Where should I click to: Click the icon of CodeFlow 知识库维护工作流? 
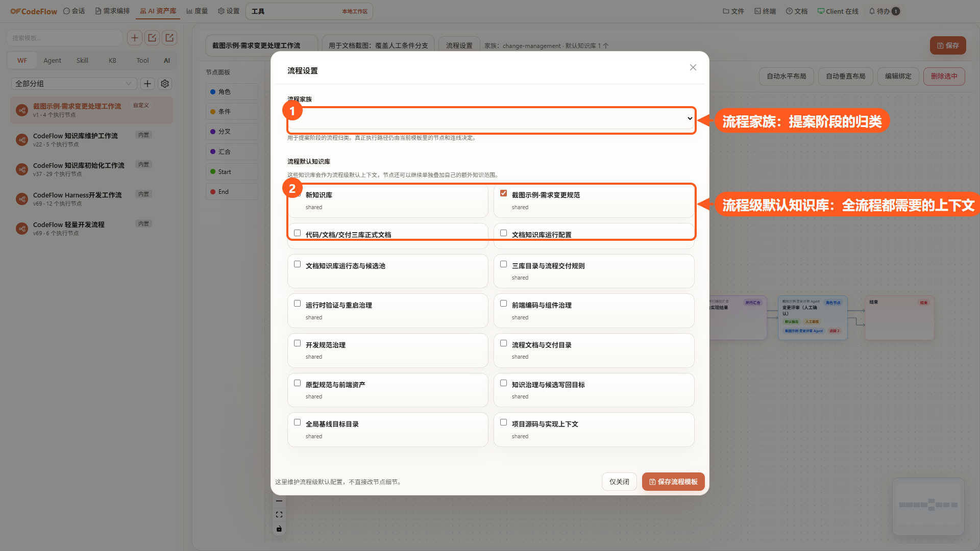click(22, 140)
